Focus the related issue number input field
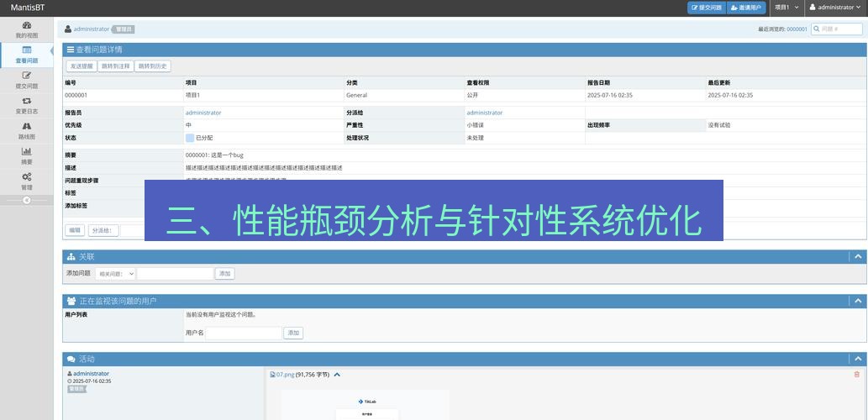The width and height of the screenshot is (868, 420). pos(175,273)
